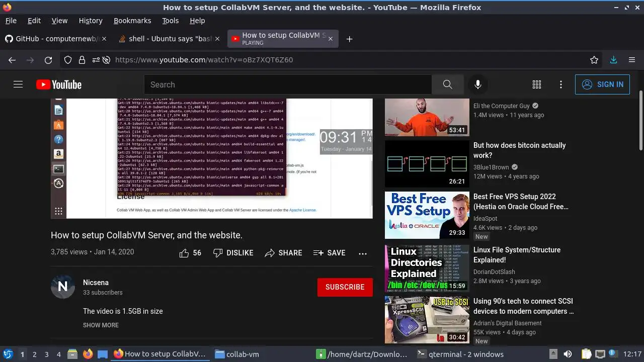Launch Firefox from the taskbar quick launch
The width and height of the screenshot is (644, 362).
coord(88,354)
